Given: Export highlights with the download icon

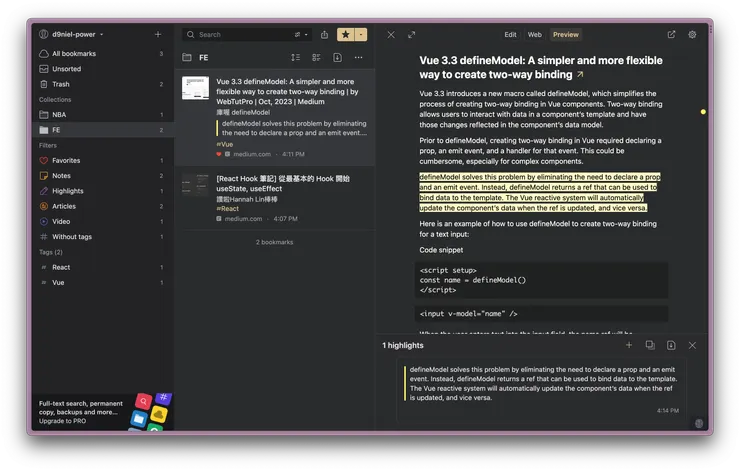Looking at the screenshot, I should click(x=671, y=345).
